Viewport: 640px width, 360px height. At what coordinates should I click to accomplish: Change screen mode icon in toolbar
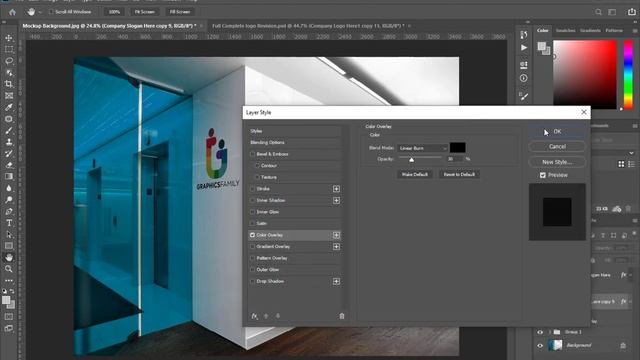[9, 328]
